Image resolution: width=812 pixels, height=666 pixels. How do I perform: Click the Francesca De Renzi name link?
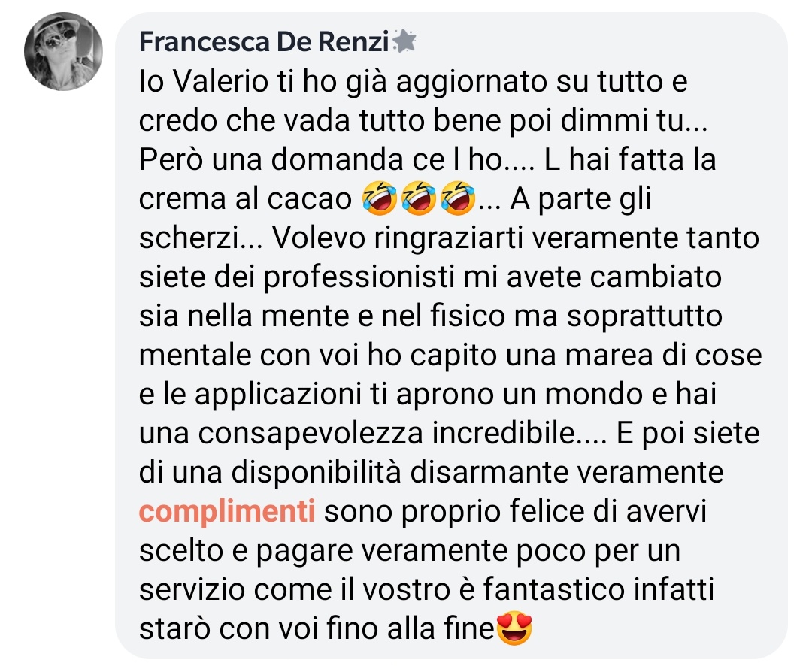click(x=264, y=41)
